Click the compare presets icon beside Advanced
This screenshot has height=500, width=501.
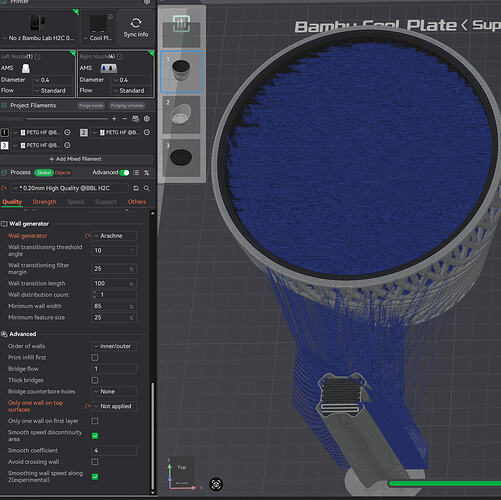pyautogui.click(x=146, y=172)
